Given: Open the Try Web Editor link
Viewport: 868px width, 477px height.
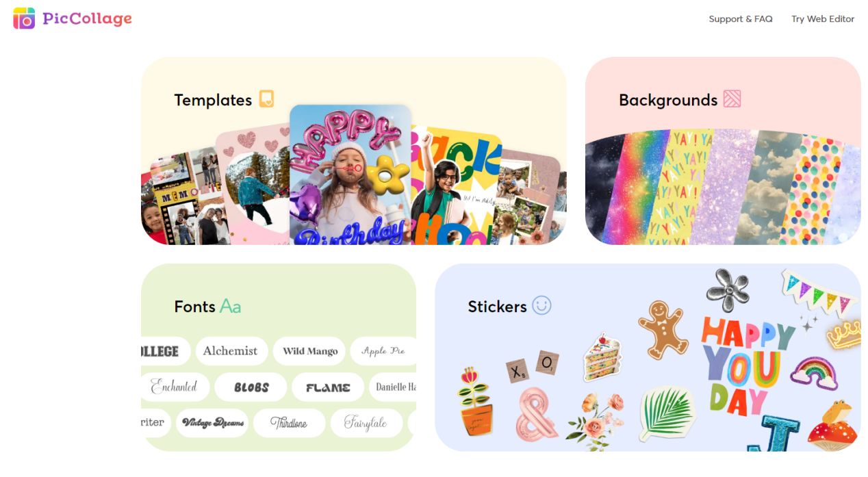Looking at the screenshot, I should pos(823,19).
